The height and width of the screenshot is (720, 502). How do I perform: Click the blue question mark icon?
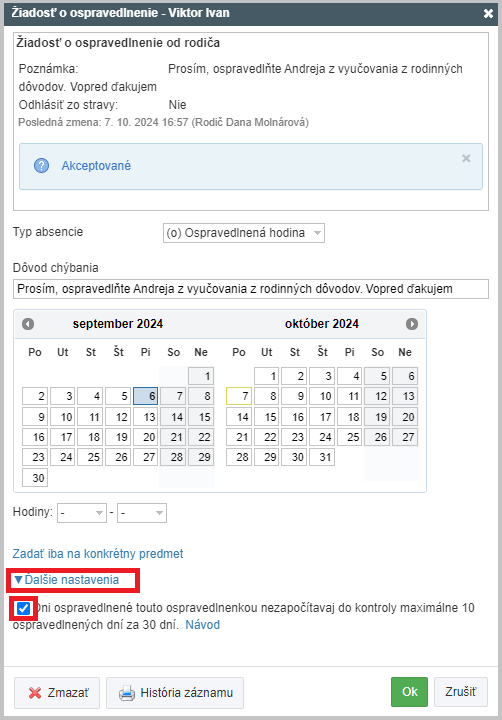(41, 166)
